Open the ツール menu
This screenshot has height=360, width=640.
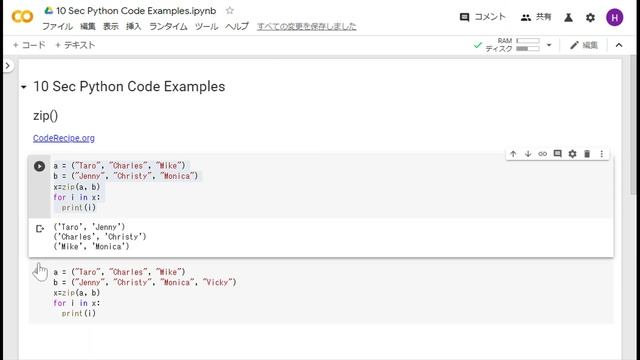[x=206, y=27]
